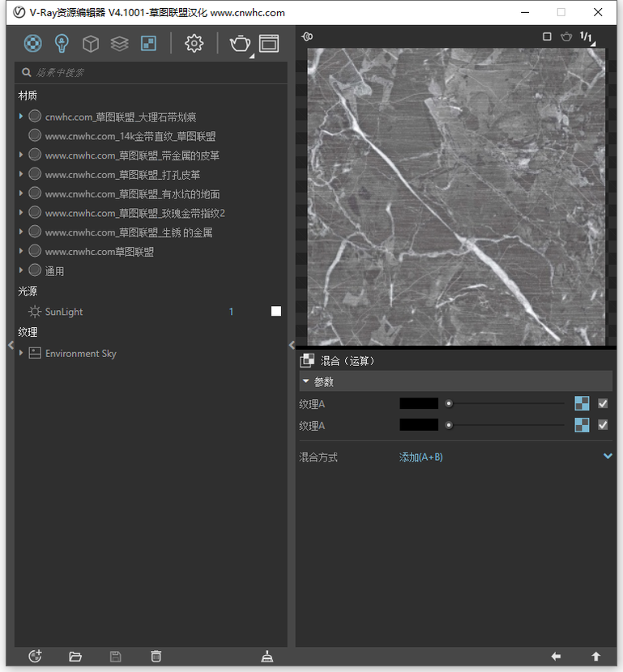Select the 大理石带划痕 material name
623x672 pixels.
(121, 117)
